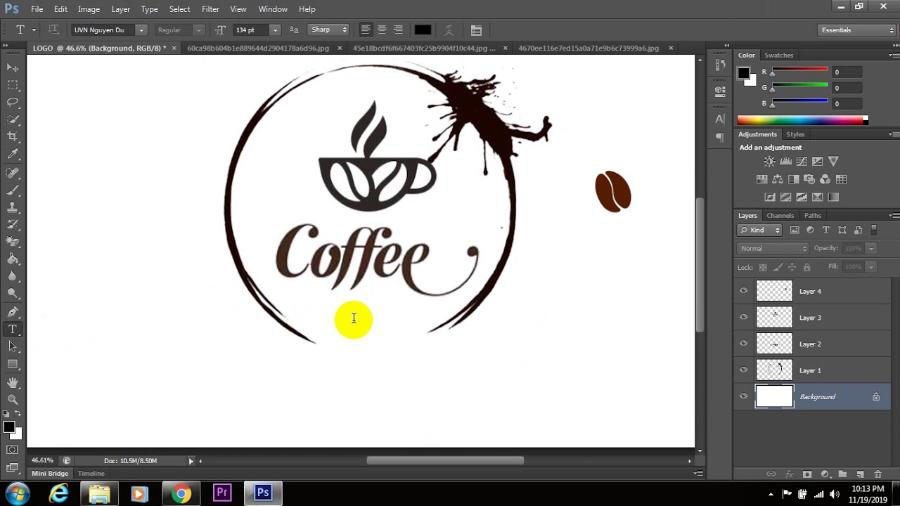
Task: Click the center text alignment icon
Action: click(x=382, y=30)
